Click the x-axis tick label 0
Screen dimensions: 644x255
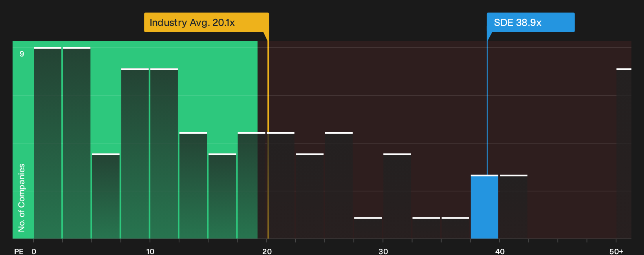click(x=34, y=251)
